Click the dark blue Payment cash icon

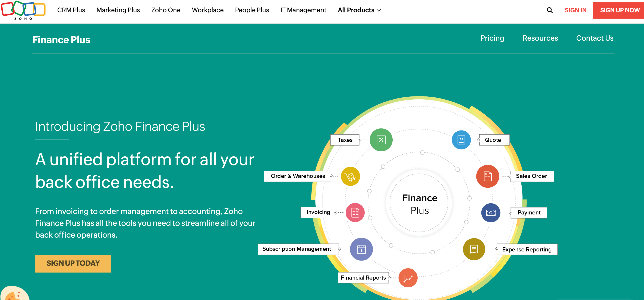(x=490, y=213)
